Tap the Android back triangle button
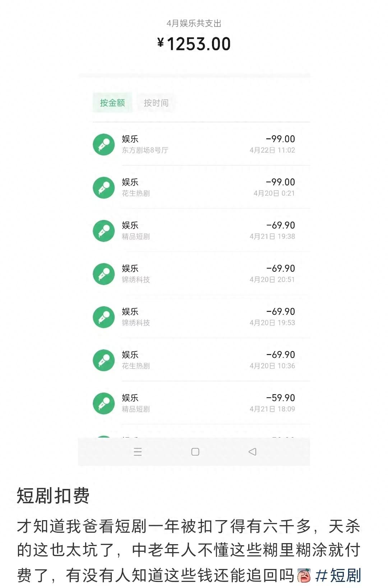The height and width of the screenshot is (588, 388). [253, 452]
